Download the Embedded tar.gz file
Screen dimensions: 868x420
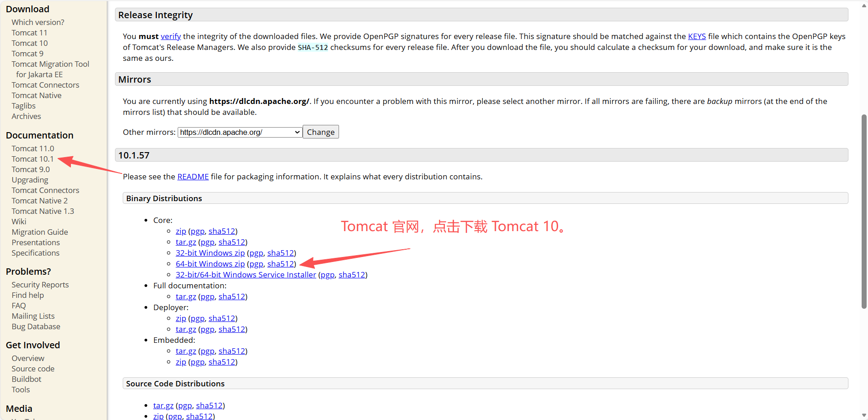tap(186, 351)
